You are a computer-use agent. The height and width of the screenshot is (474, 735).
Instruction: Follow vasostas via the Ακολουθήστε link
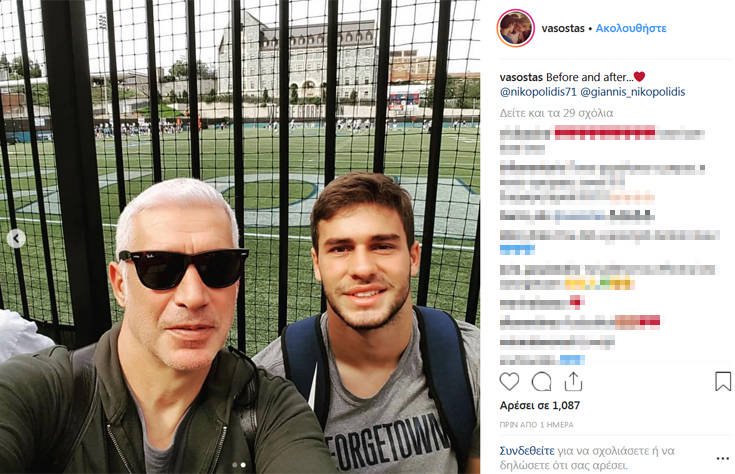click(x=631, y=28)
